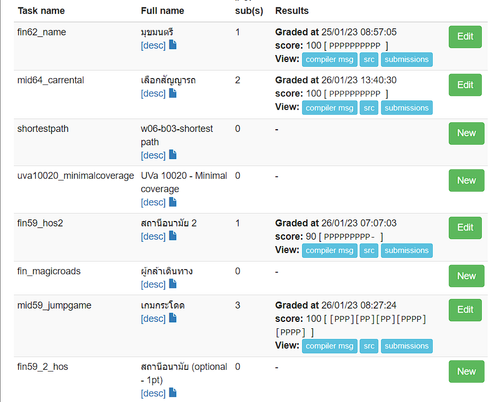Edit the mid59_jumpgame submission

(x=465, y=310)
